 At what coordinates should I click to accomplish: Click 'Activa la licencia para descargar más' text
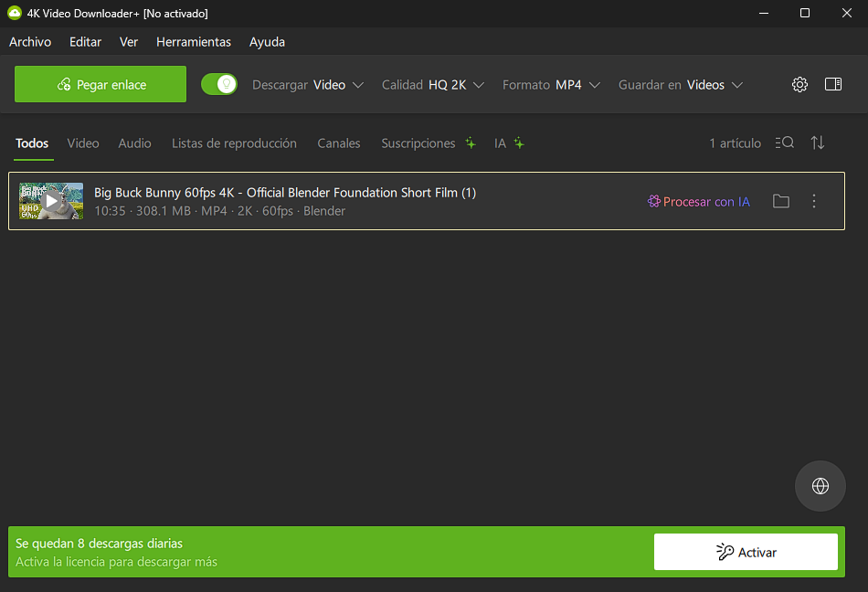point(116,562)
